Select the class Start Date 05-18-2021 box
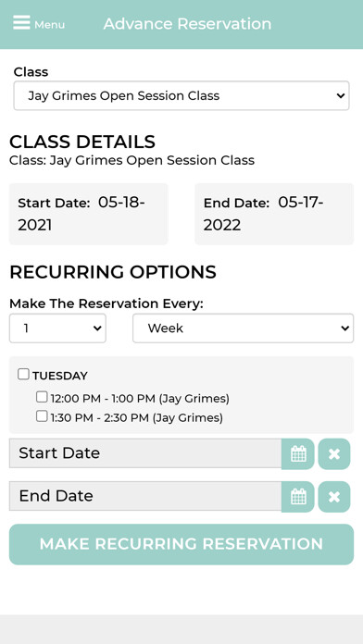This screenshot has width=363, height=644. pos(89,214)
